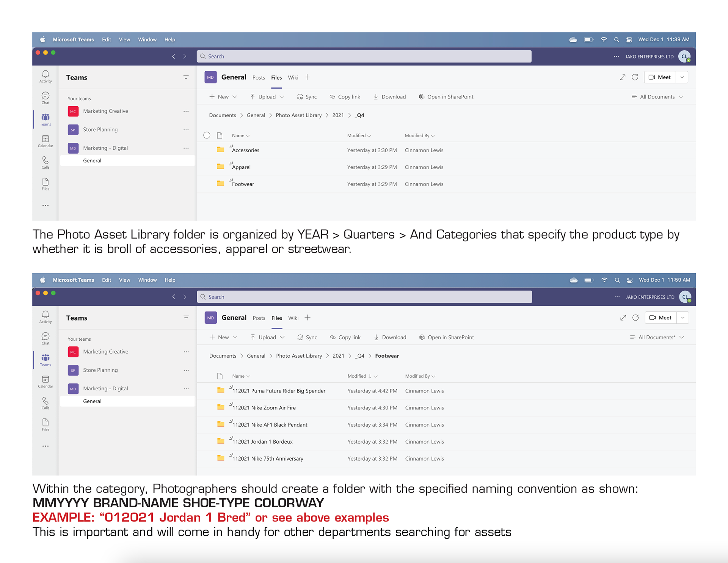
Task: Open Calendar icon in lower screenshot sidebar
Action: [45, 382]
